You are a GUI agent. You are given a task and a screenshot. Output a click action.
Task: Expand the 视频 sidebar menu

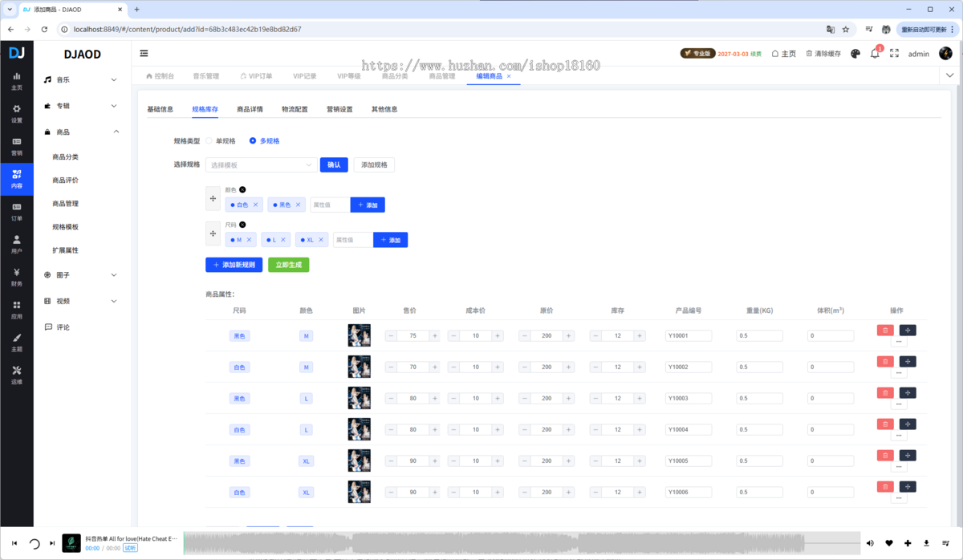coord(82,301)
